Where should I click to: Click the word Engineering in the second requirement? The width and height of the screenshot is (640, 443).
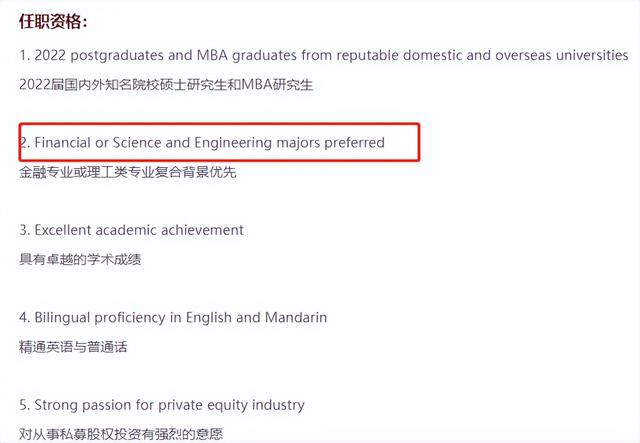point(233,142)
